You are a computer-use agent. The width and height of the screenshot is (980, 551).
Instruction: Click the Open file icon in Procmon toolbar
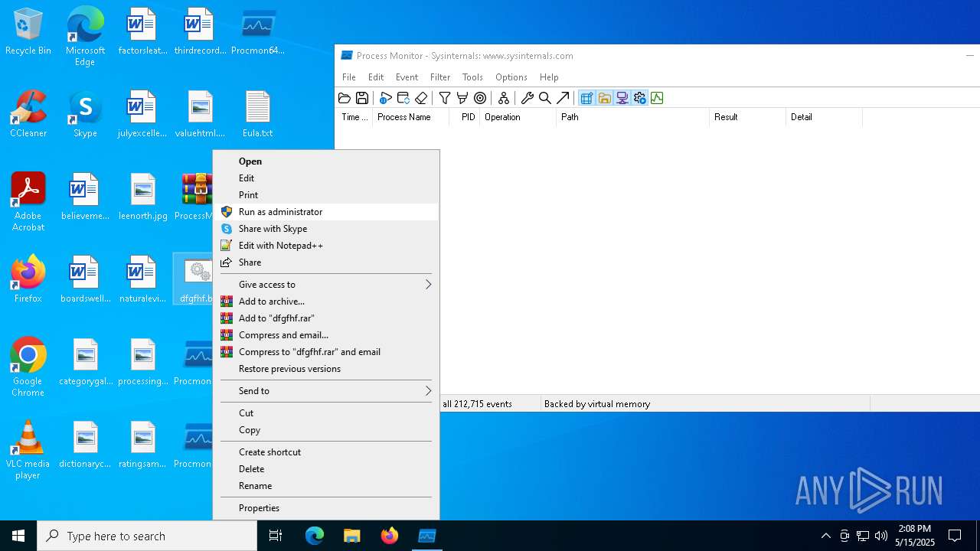(x=345, y=98)
